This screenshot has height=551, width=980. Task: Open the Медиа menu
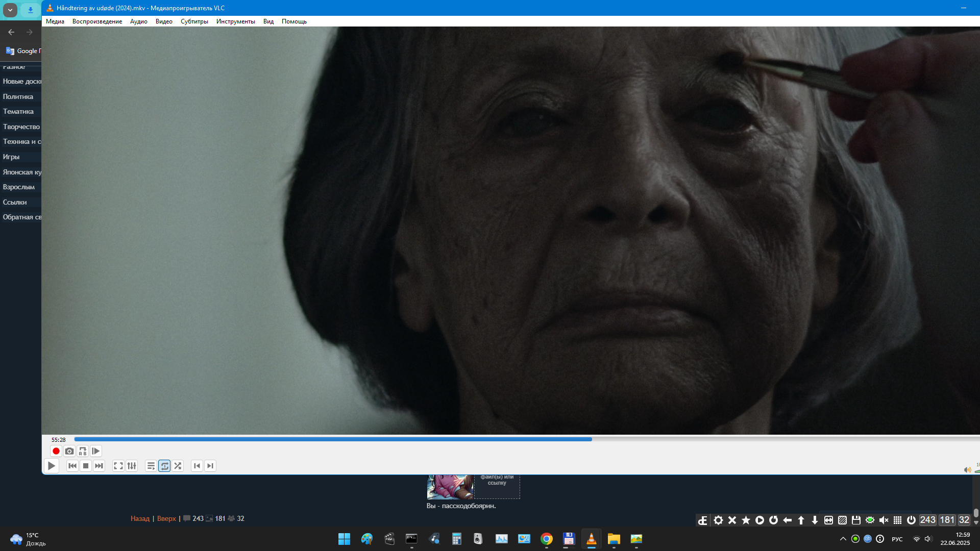pyautogui.click(x=55, y=21)
